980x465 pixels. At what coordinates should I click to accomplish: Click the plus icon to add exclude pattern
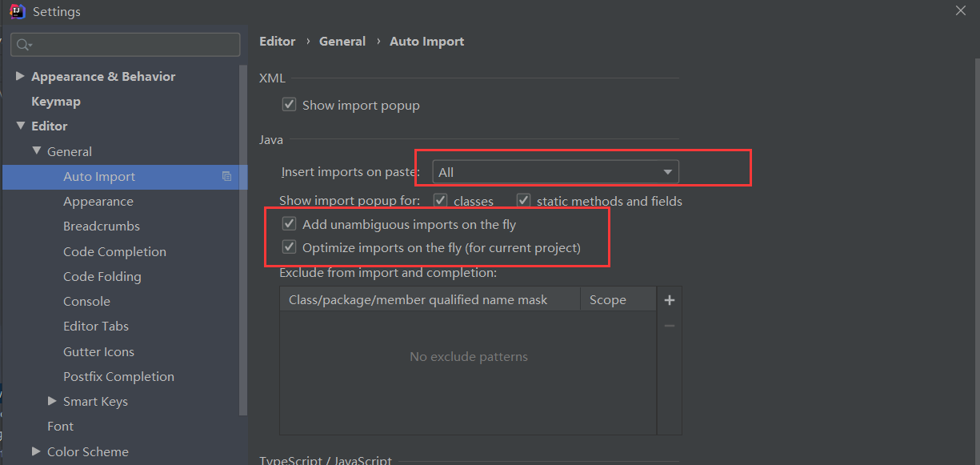point(670,300)
